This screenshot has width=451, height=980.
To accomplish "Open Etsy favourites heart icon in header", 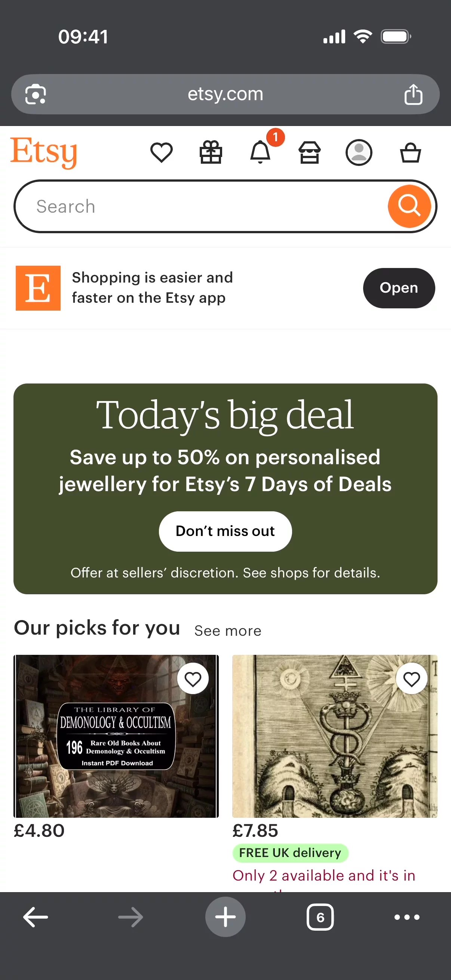I will click(x=162, y=152).
